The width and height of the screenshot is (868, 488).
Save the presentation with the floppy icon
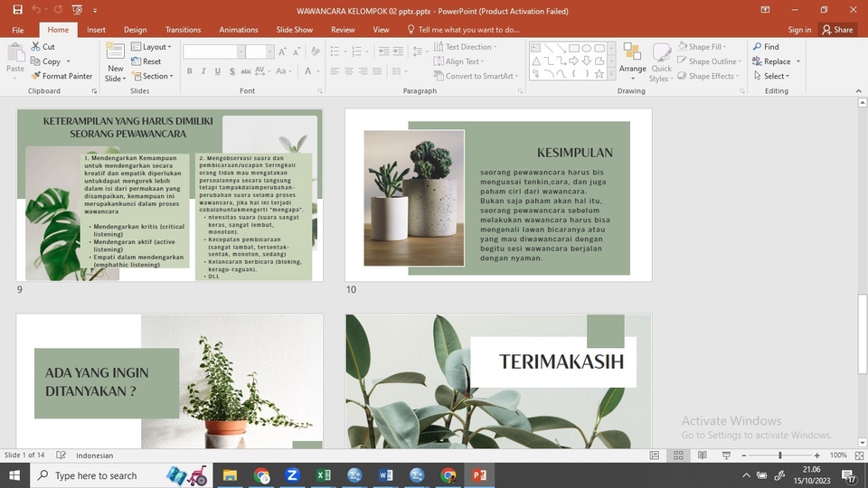pos(17,10)
